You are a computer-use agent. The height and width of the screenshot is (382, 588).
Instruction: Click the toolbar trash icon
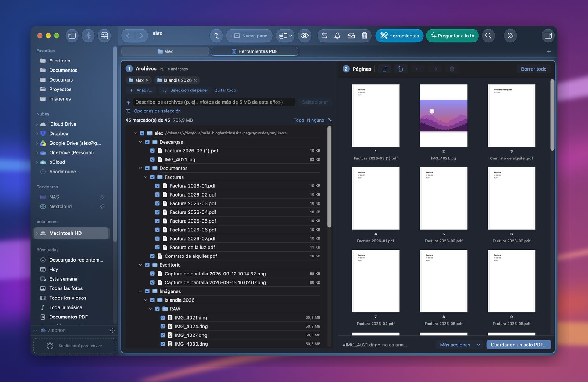point(365,36)
